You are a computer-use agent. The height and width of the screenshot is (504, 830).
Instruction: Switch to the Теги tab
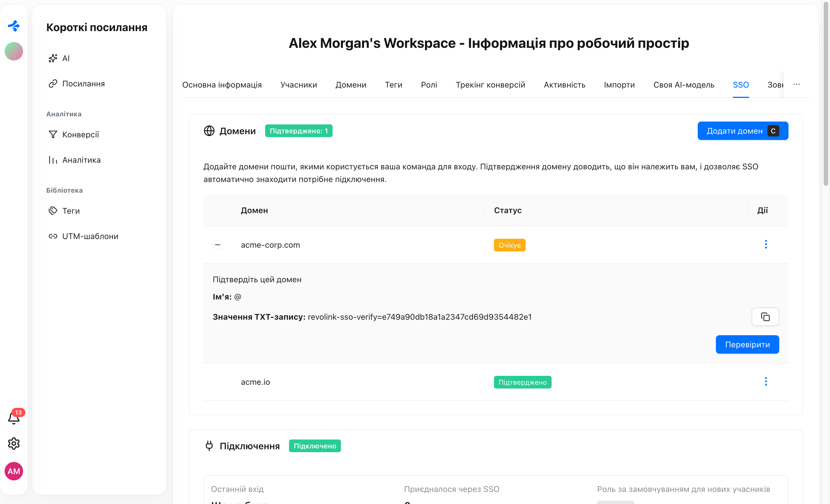(393, 85)
